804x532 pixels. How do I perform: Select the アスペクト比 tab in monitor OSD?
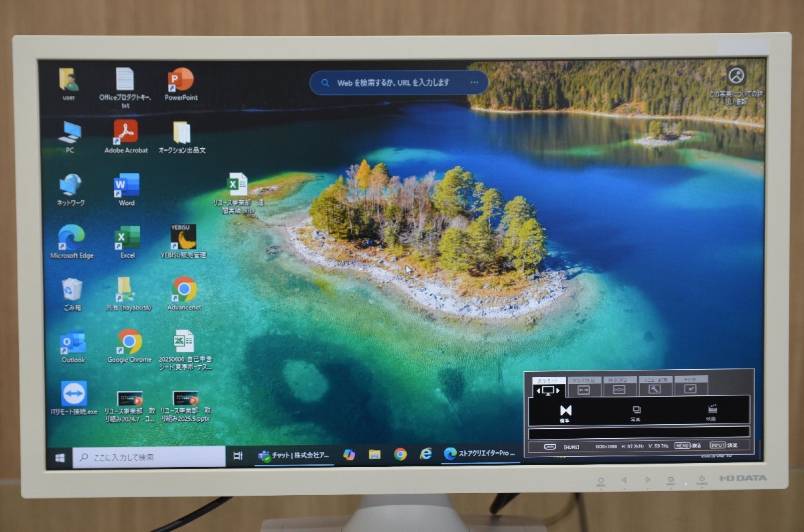click(x=584, y=386)
